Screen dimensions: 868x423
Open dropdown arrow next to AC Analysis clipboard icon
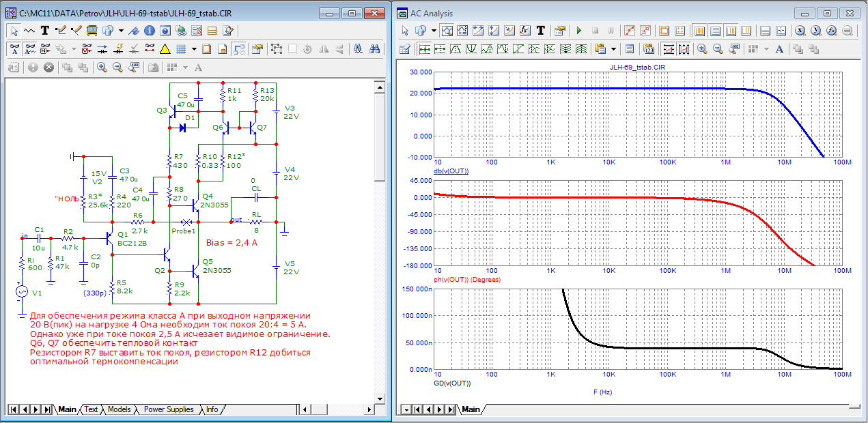pos(613,49)
